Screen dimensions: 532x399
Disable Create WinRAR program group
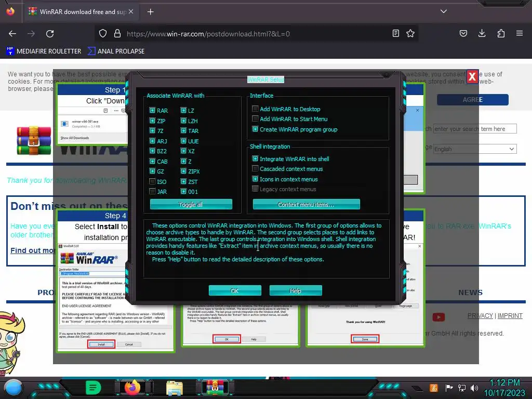click(x=255, y=129)
